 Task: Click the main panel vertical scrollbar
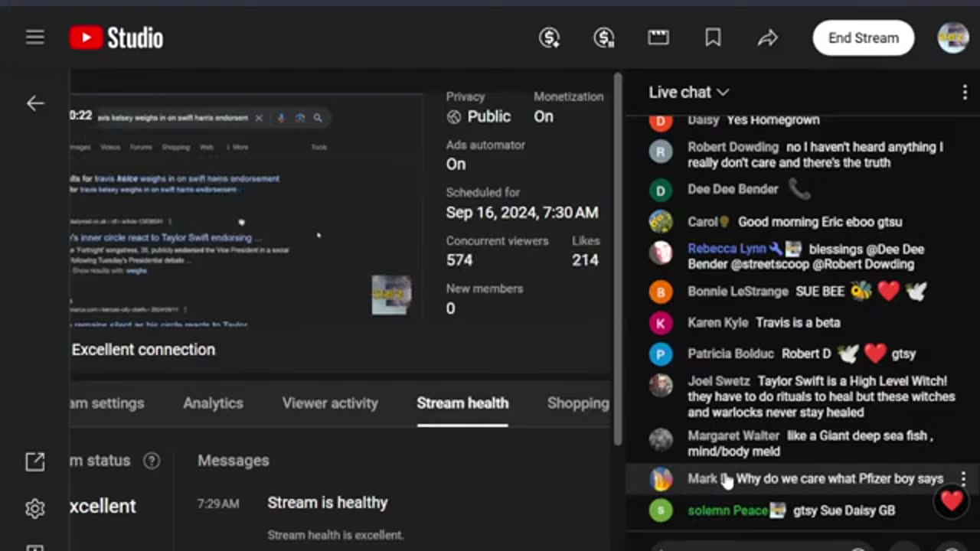pyautogui.click(x=618, y=259)
